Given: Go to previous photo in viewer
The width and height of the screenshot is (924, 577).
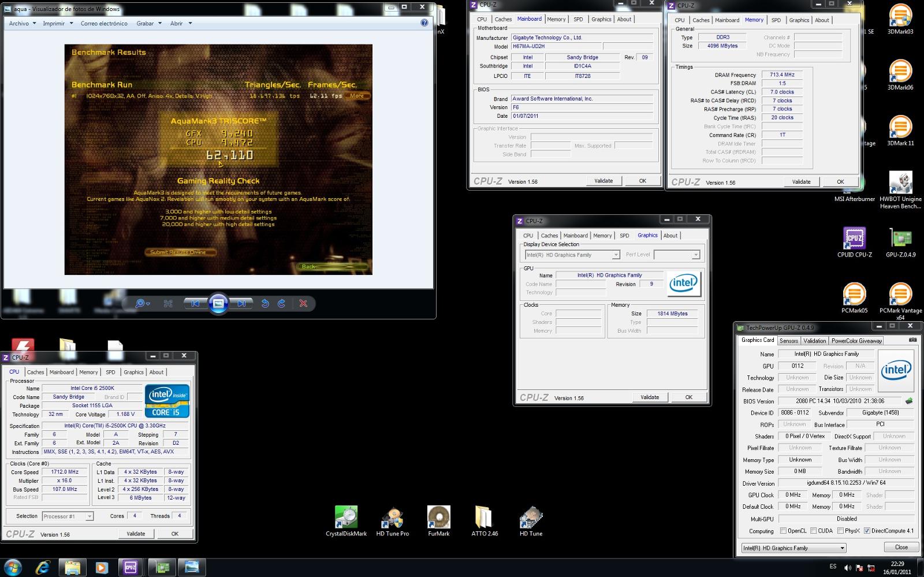Looking at the screenshot, I should click(195, 303).
